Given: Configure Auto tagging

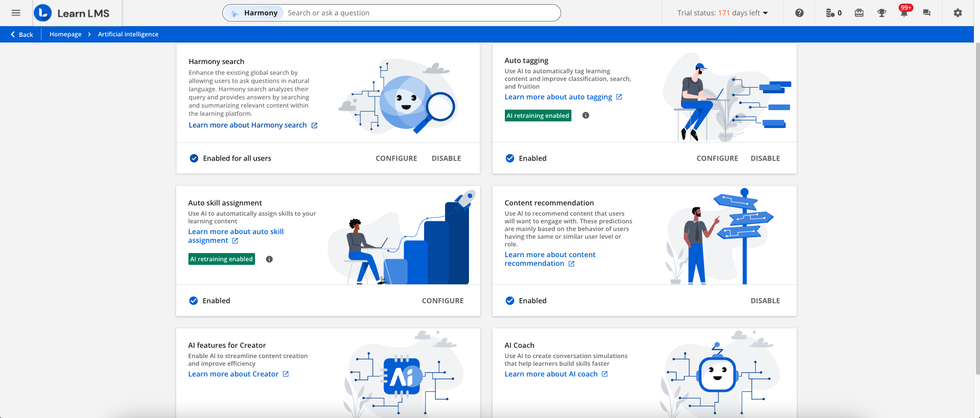Looking at the screenshot, I should coord(717,158).
